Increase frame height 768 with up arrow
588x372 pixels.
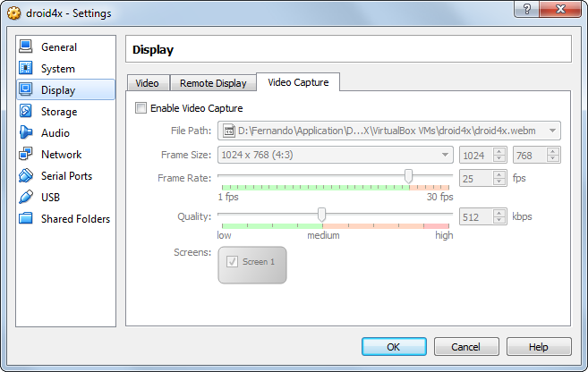[553, 151]
